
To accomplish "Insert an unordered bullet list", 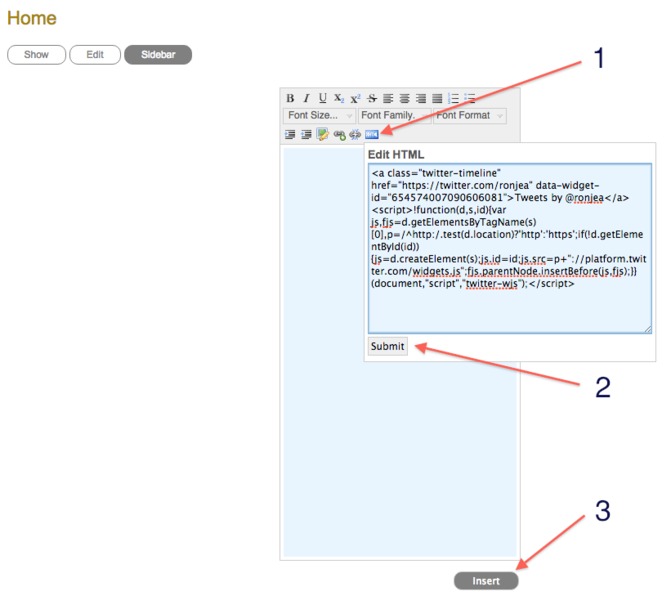I will pyautogui.click(x=469, y=98).
